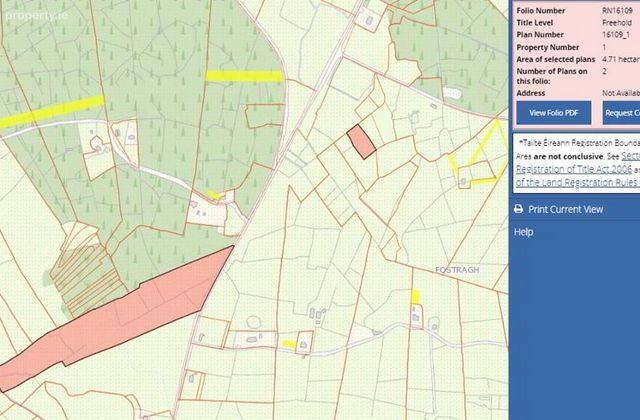Click the Property Number value 1
Screen dimensions: 640x420
tap(604, 47)
